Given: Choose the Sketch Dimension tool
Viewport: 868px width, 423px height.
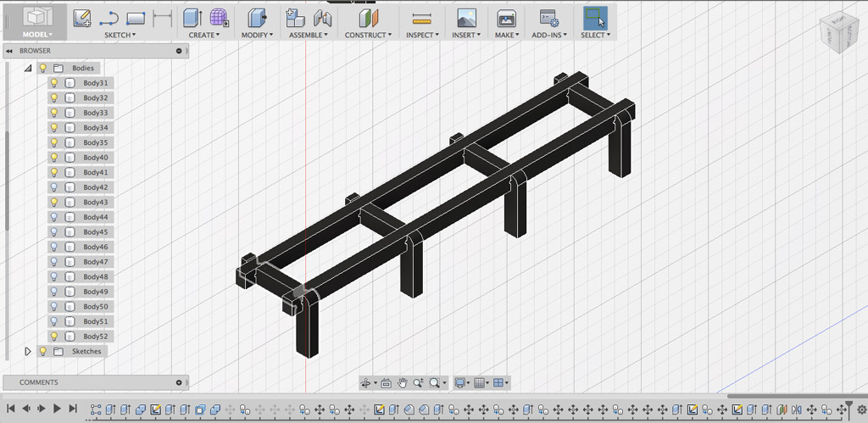Looking at the screenshot, I should (x=162, y=19).
